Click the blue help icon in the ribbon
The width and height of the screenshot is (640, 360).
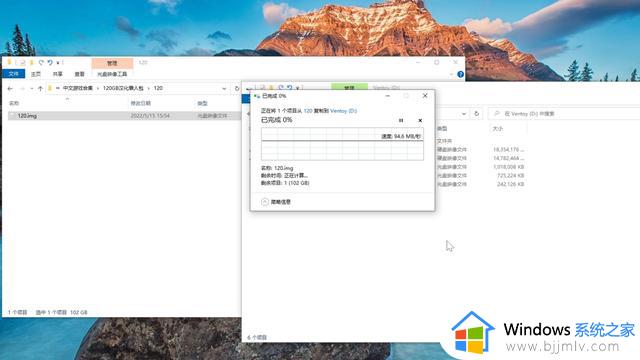tap(460, 74)
